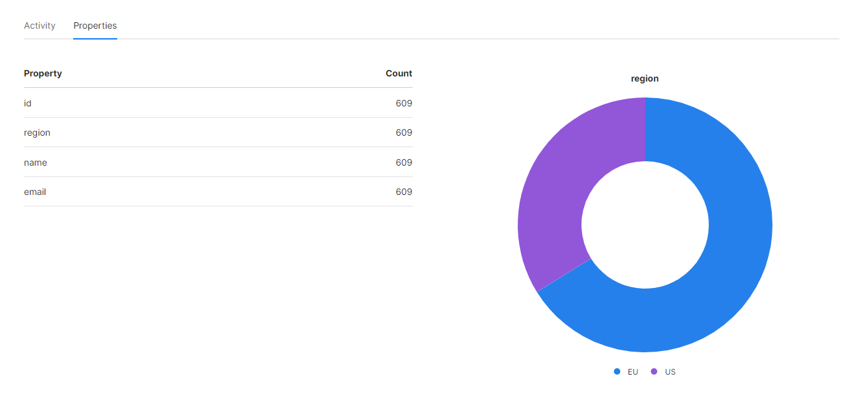Click the donut chart's empty center
Image resolution: width=868 pixels, height=409 pixels.
coord(644,225)
